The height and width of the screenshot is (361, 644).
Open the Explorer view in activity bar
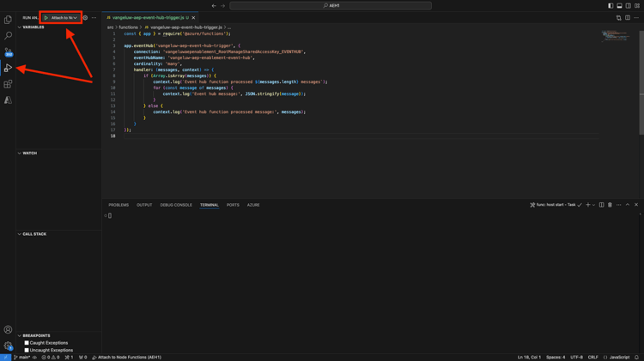pyautogui.click(x=8, y=20)
